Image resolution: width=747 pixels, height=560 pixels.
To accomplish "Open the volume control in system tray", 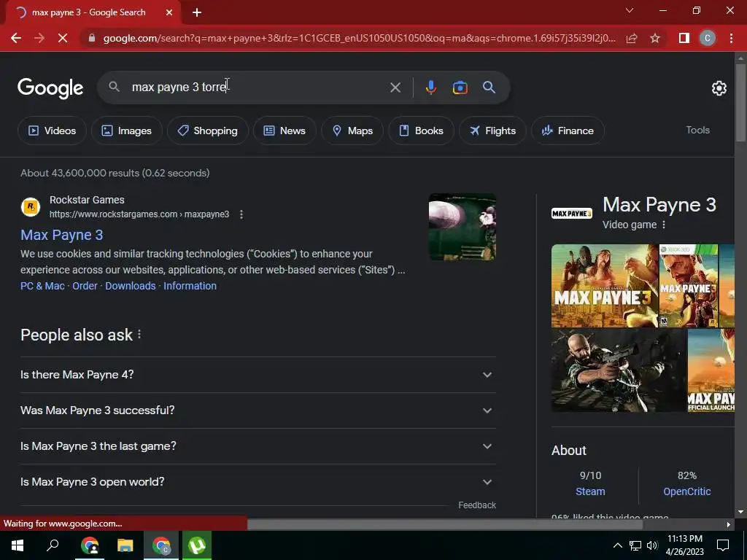I will click(652, 545).
